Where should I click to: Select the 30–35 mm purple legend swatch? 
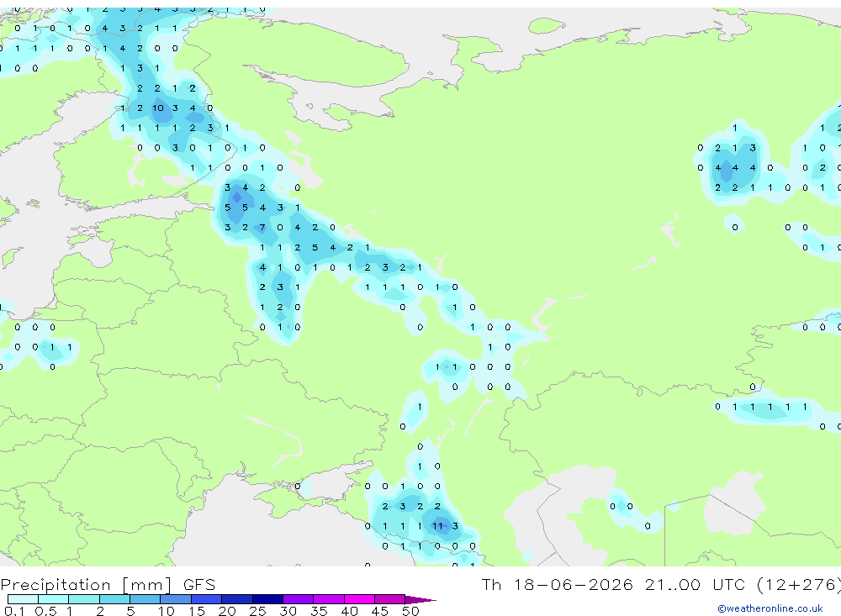coord(299,599)
